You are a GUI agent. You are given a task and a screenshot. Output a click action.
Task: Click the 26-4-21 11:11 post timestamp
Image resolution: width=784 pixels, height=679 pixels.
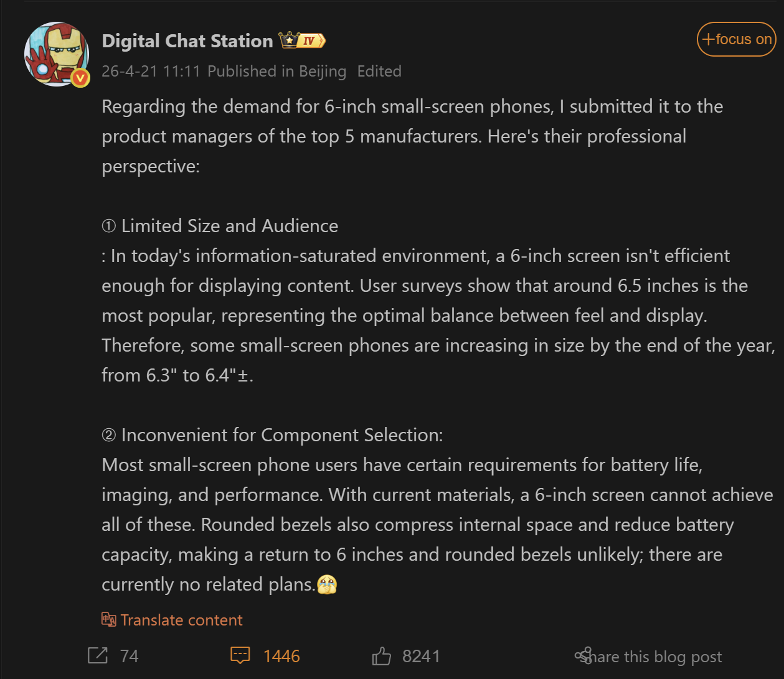click(151, 72)
